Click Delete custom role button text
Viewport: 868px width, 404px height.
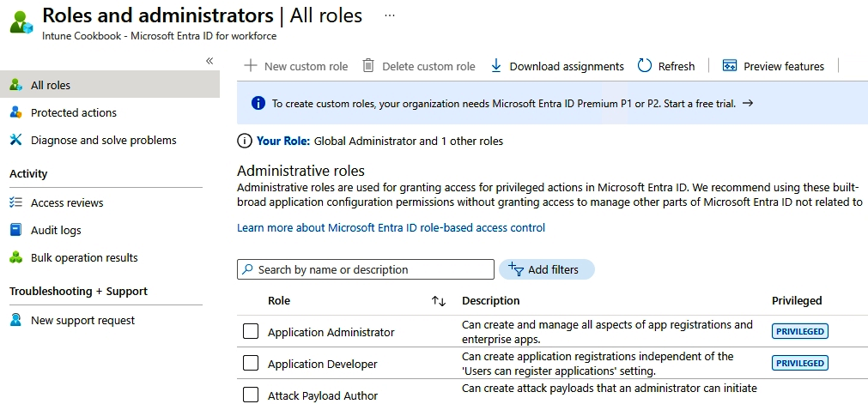pos(428,66)
